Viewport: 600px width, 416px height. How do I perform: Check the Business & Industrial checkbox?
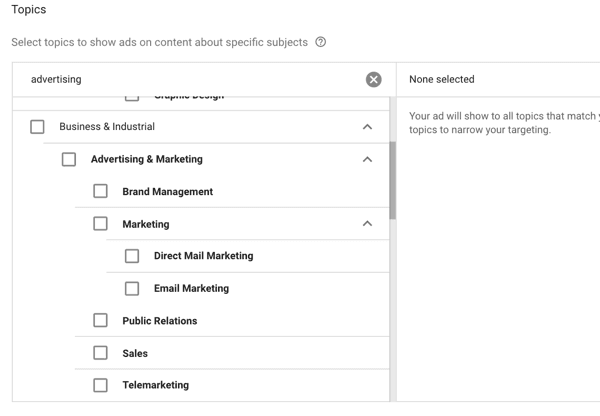(x=38, y=127)
